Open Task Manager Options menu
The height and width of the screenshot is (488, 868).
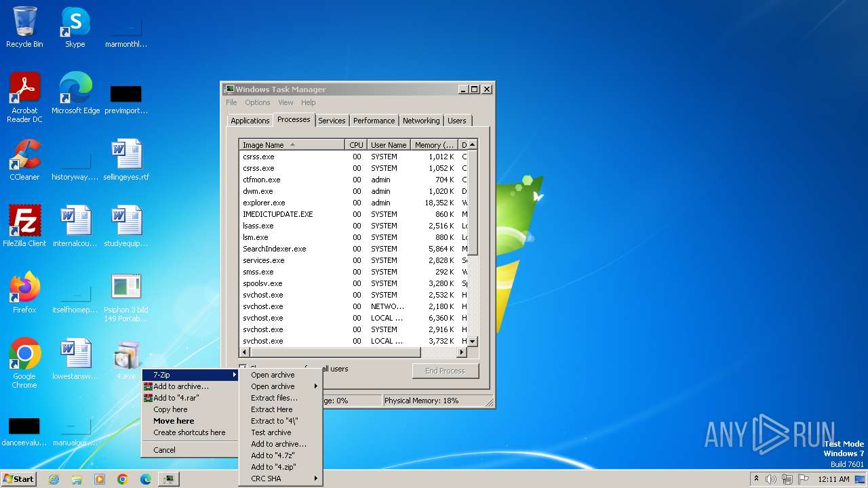click(x=258, y=102)
